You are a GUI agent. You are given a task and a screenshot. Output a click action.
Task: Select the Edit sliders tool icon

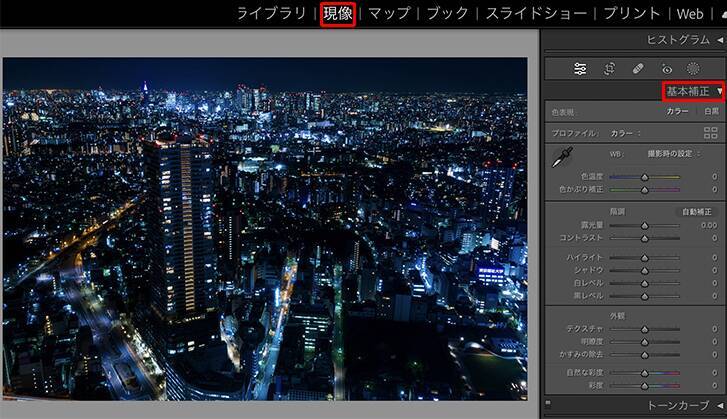click(580, 68)
